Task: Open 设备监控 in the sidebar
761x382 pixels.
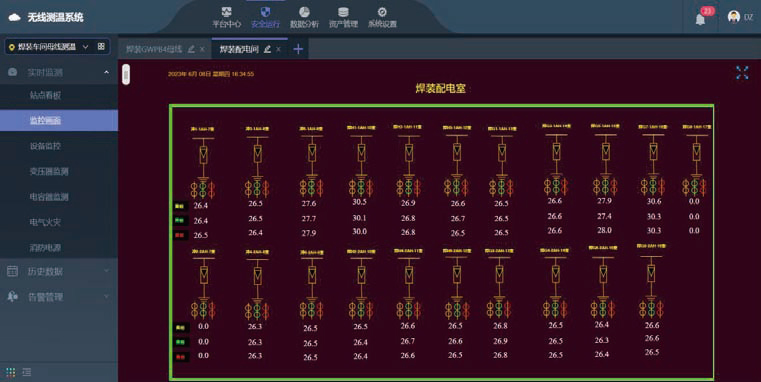Action: [45, 146]
